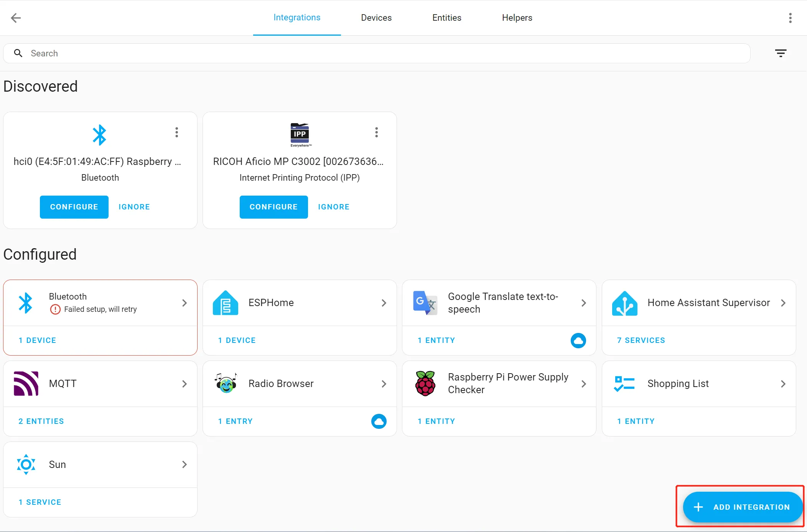Viewport: 807px width, 532px height.
Task: Expand Shopping List chevron
Action: pyautogui.click(x=783, y=384)
